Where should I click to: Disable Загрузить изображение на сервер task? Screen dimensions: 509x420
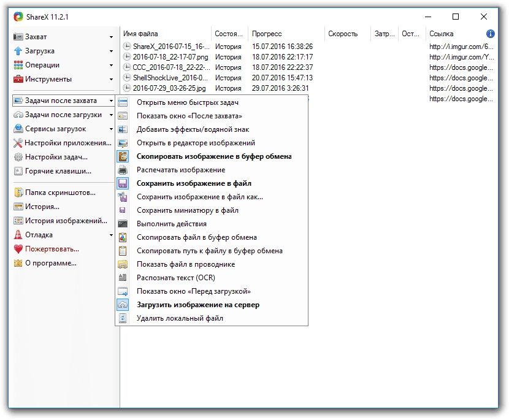point(211,305)
